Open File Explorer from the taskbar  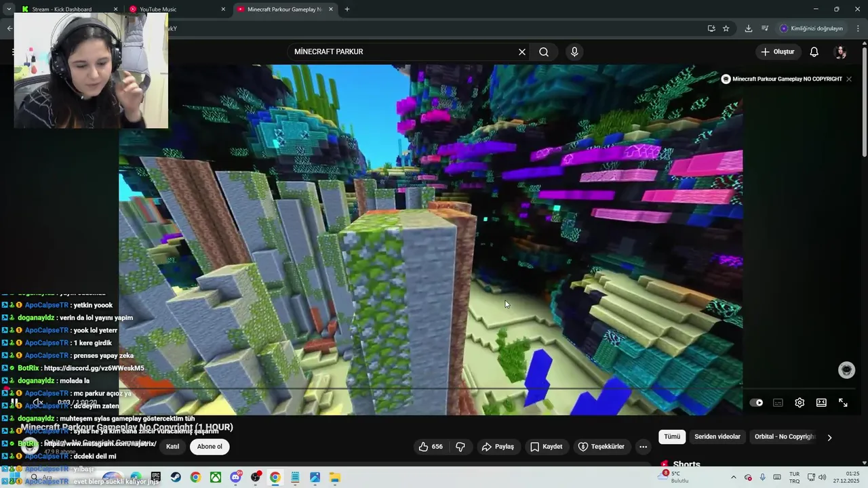(335, 477)
